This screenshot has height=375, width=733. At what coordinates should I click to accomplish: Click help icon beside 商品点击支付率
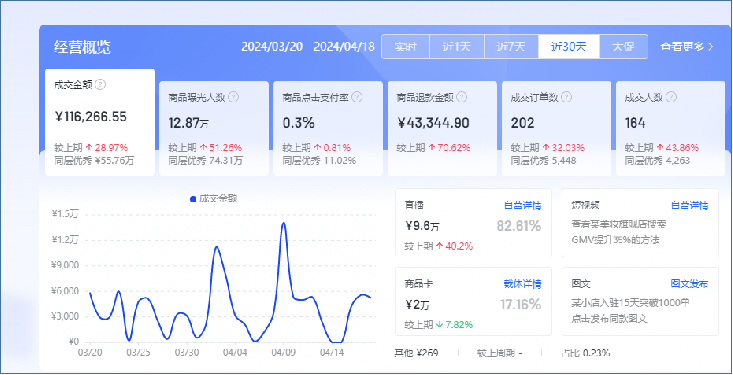coord(357,97)
